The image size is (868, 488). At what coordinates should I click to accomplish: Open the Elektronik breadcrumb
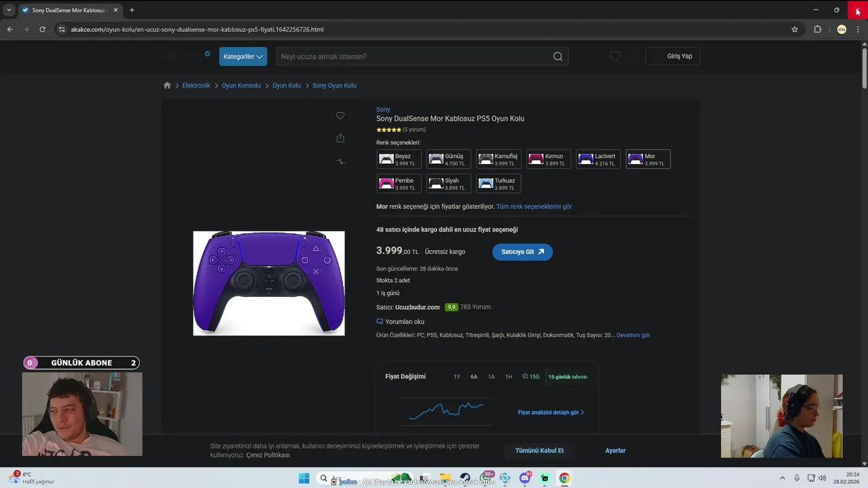coord(196,85)
